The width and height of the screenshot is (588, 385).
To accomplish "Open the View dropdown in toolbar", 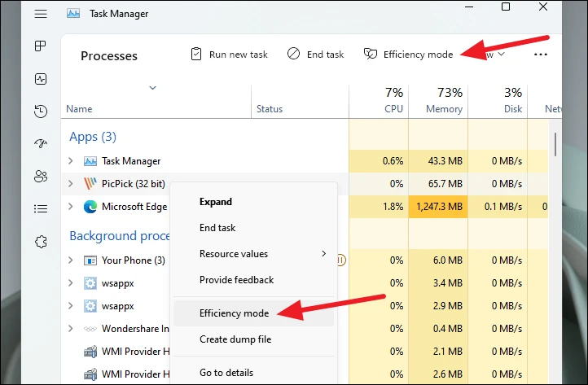I will [x=495, y=55].
